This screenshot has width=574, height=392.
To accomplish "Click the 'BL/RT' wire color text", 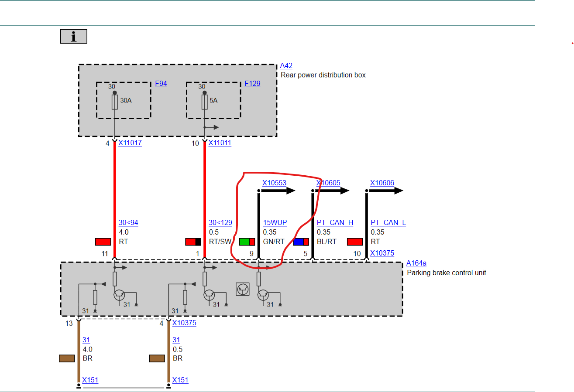I will (327, 242).
